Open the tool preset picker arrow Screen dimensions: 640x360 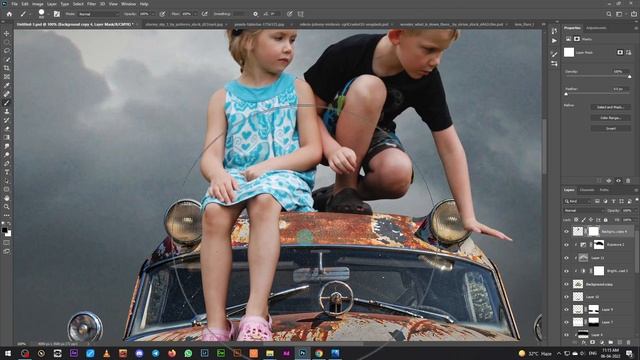(x=30, y=14)
